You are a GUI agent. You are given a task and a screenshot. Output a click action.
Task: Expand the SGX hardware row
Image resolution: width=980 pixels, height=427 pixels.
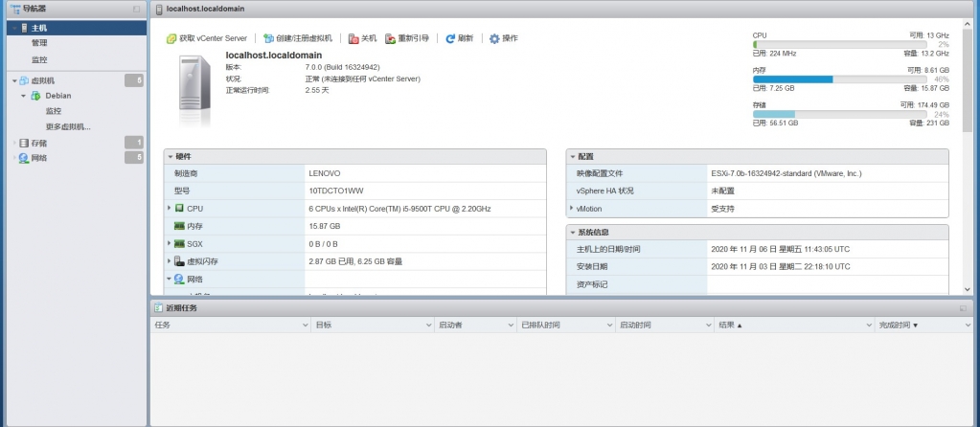170,243
